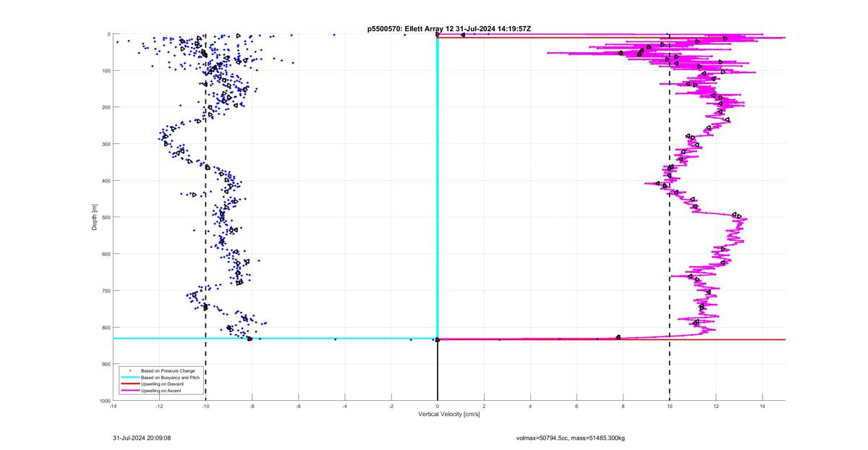Click the velocity tick label '6'
Screen dimensions: 868x450
[x=576, y=407]
